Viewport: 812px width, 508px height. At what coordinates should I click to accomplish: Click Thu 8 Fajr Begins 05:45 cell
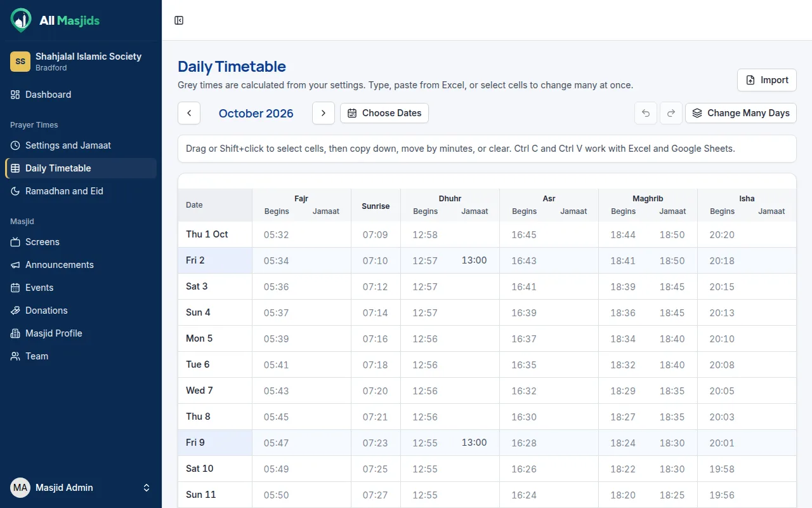click(277, 417)
